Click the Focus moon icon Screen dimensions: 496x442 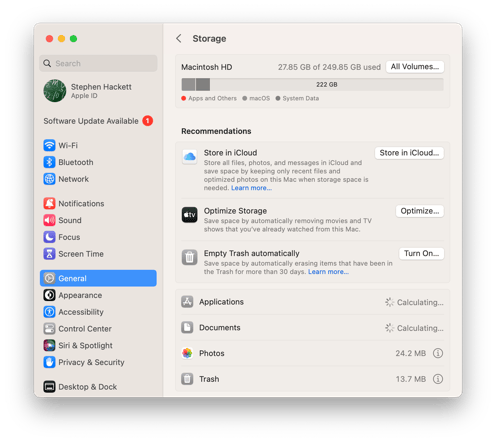[49, 237]
